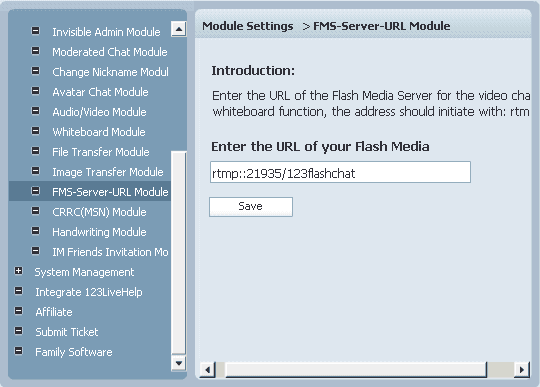Image resolution: width=540 pixels, height=387 pixels.
Task: Click the minus icon beside Avatar Chat Module
Action: [35, 91]
